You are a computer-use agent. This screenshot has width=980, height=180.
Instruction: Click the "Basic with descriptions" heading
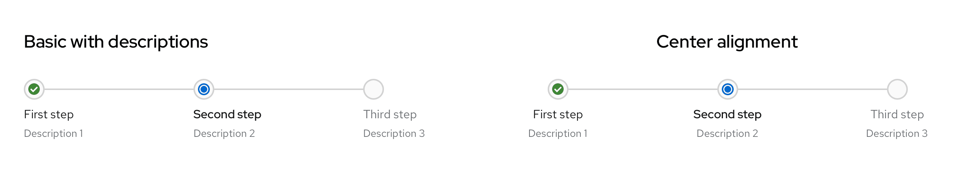click(x=116, y=42)
